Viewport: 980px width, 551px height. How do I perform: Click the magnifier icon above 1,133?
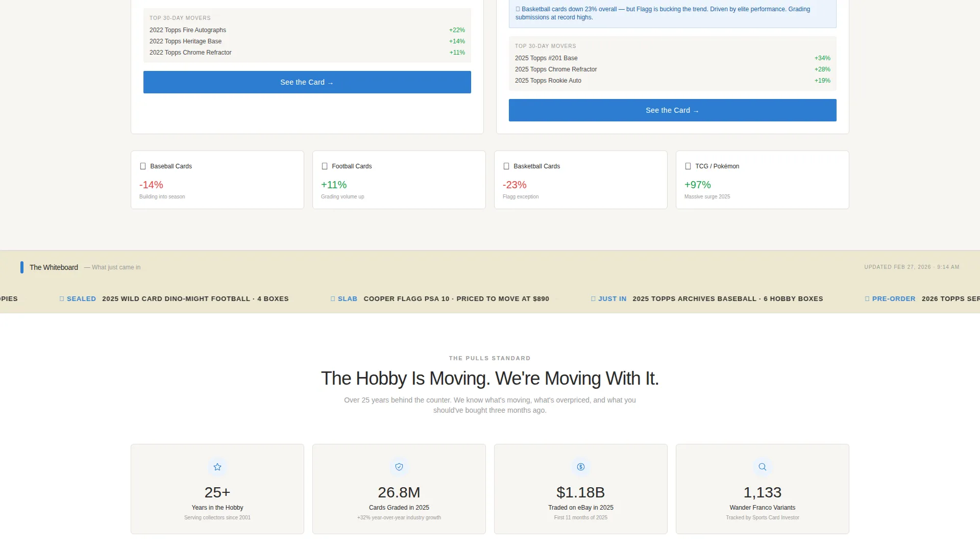point(763,467)
